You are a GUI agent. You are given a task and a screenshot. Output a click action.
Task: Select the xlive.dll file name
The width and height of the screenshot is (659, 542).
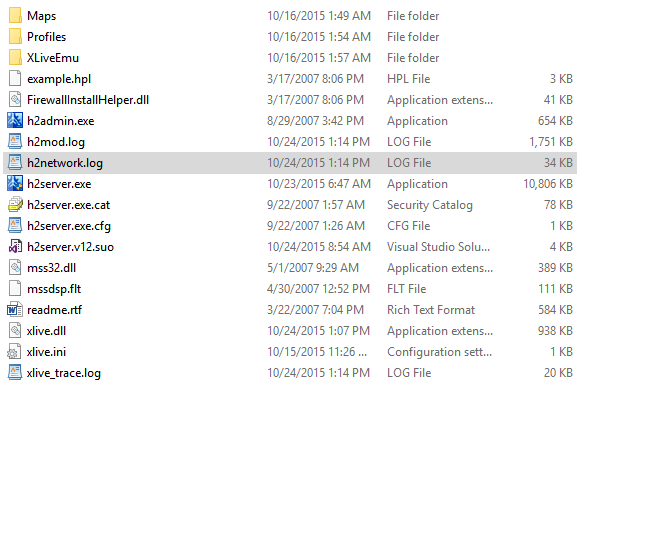pyautogui.click(x=46, y=331)
